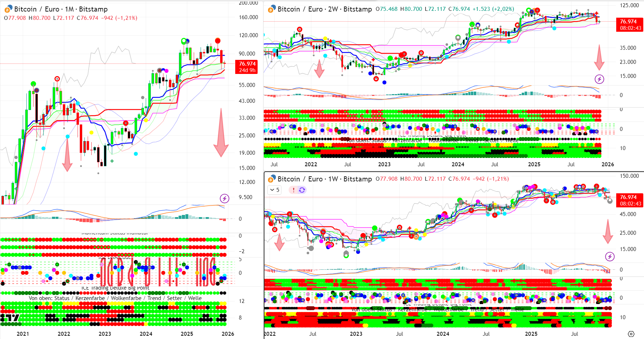The image size is (644, 339).
Task: Click Bitcoin/Euro symbol logo in 1M chart
Action: pos(8,9)
